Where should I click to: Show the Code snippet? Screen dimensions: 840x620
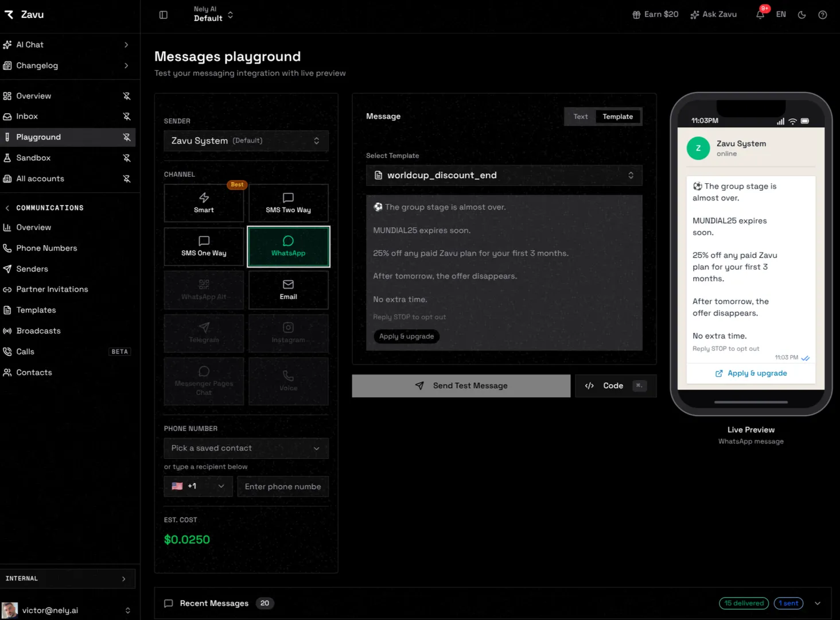[x=616, y=386]
